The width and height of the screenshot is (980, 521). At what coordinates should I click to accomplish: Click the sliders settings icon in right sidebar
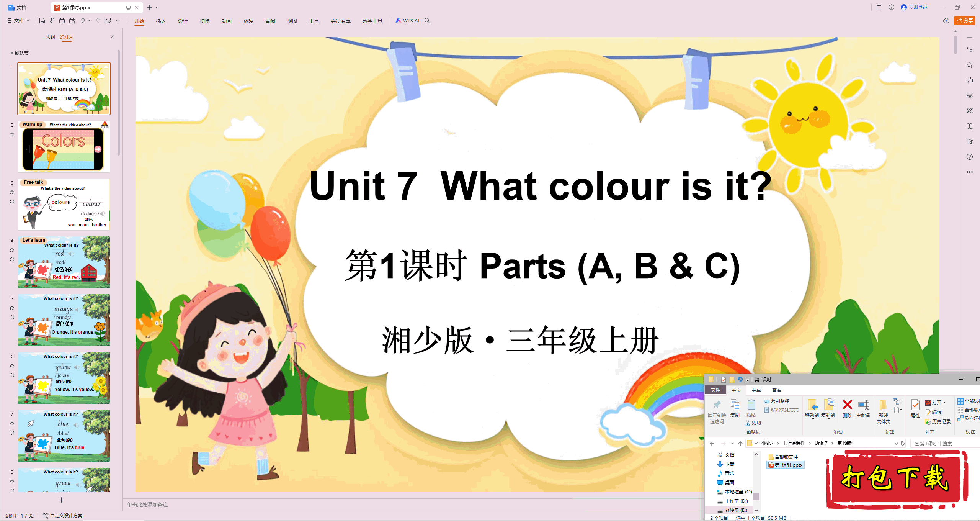(x=969, y=49)
